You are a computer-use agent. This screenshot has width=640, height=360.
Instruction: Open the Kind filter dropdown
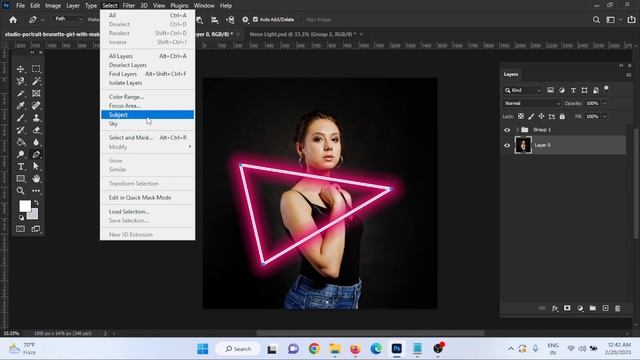point(523,90)
